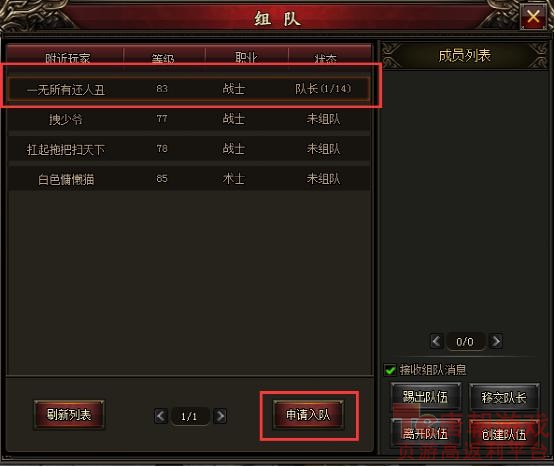Click the 刷新列表 button
555x467 pixels.
(69, 415)
